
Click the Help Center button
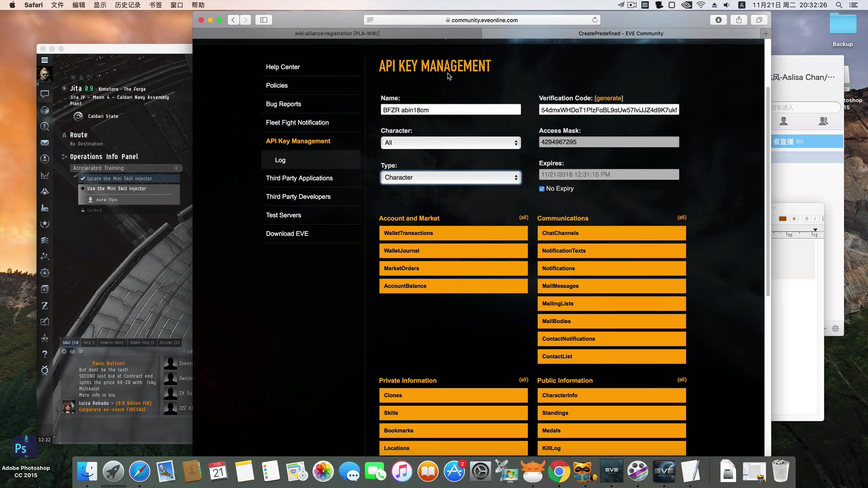(x=283, y=67)
